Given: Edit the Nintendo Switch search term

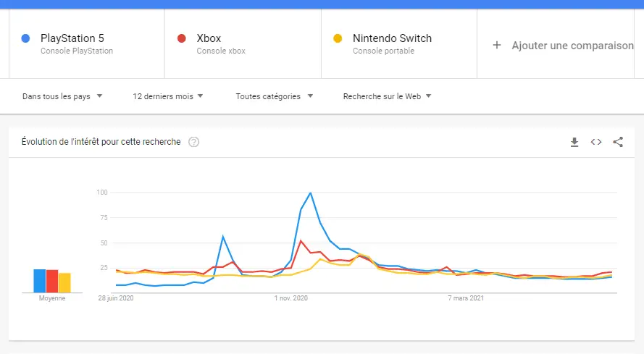Looking at the screenshot, I should tap(392, 38).
